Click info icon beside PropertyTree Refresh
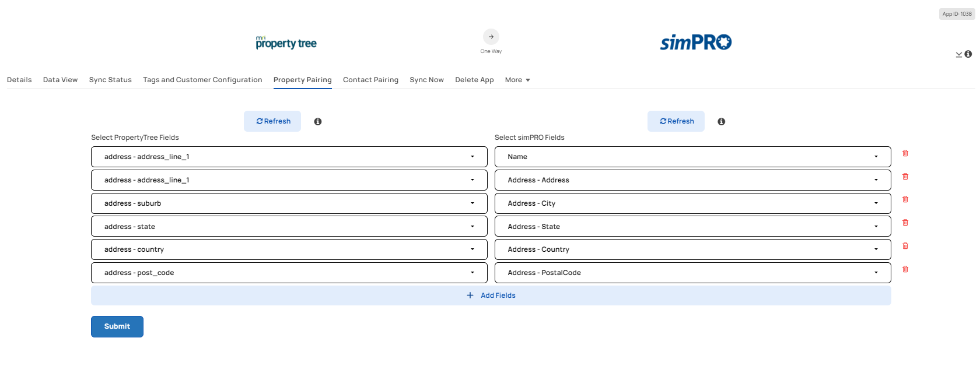 [x=318, y=122]
